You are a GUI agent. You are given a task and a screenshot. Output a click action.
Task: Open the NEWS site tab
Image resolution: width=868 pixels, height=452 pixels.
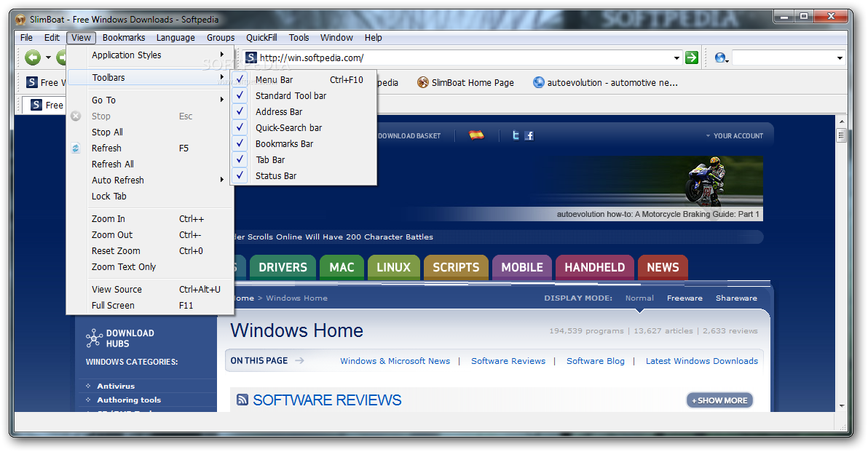(x=663, y=267)
